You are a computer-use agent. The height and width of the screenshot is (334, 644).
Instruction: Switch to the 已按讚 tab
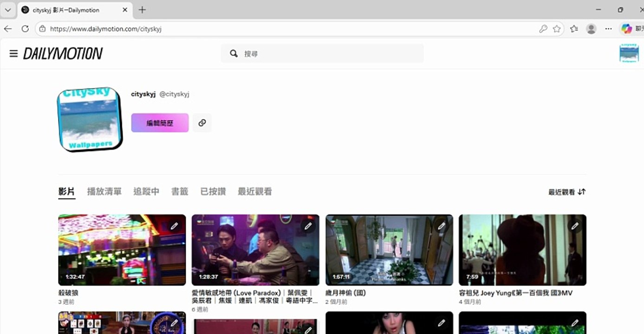pyautogui.click(x=213, y=192)
